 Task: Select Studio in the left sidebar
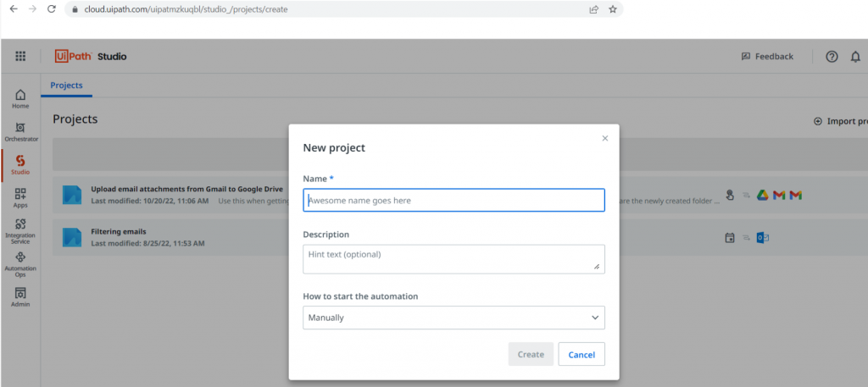(x=20, y=164)
